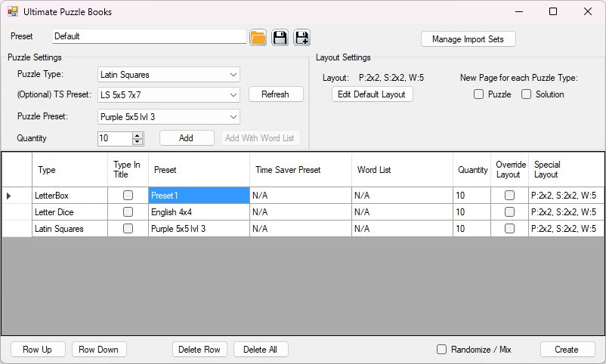Screen dimensions: 606x364
Task: Decrease Quantity with the down spinner arrow
Action: [x=138, y=141]
